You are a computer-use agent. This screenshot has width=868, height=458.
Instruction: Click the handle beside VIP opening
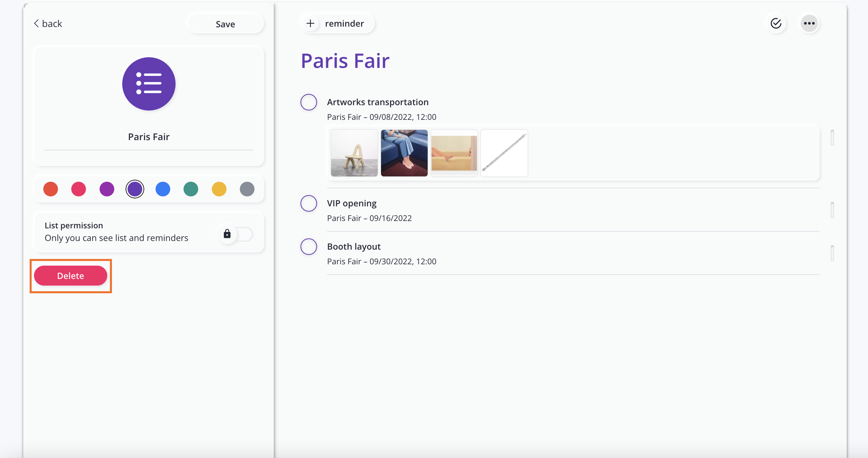pos(832,210)
